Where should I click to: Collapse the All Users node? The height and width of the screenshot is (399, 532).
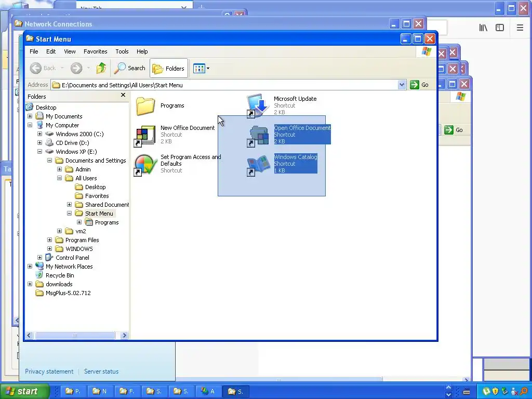click(59, 178)
